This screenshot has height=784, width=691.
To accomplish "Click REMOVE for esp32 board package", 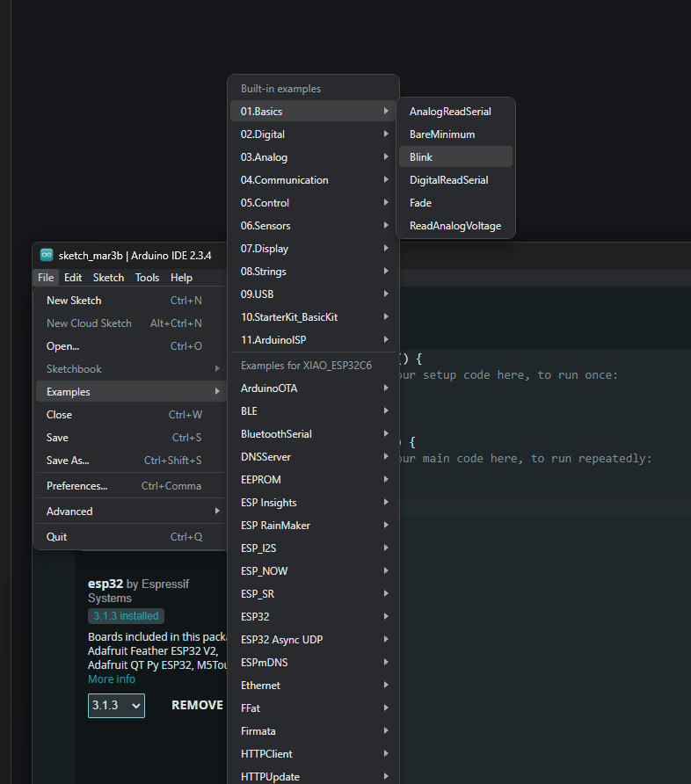I will (x=198, y=705).
